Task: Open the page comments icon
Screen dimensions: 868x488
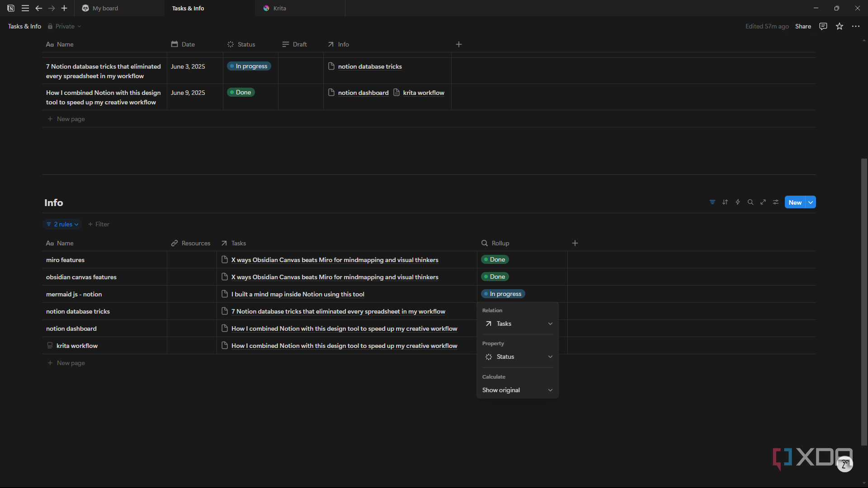Action: 823,26
